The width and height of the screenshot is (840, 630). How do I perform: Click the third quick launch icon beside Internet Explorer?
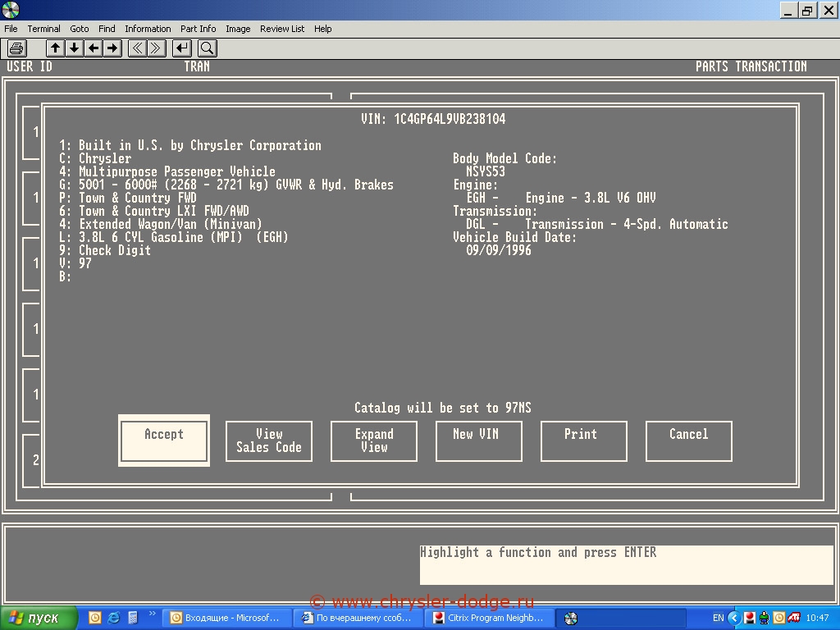click(133, 619)
